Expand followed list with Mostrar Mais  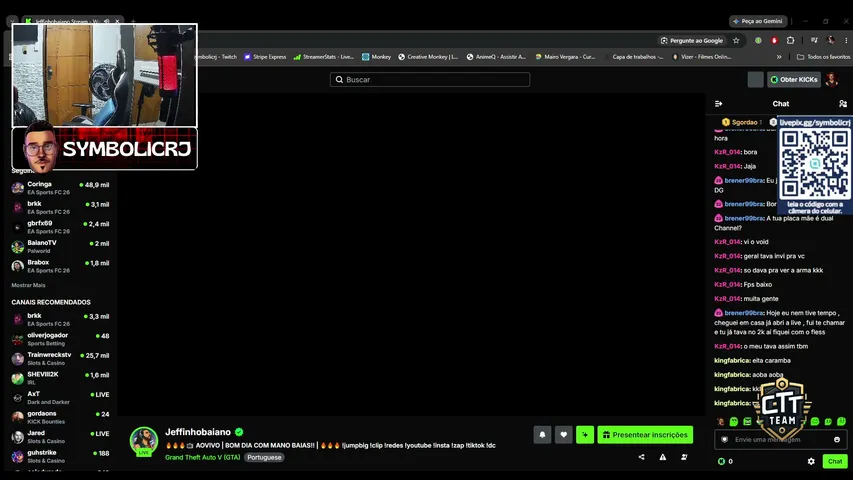point(28,285)
